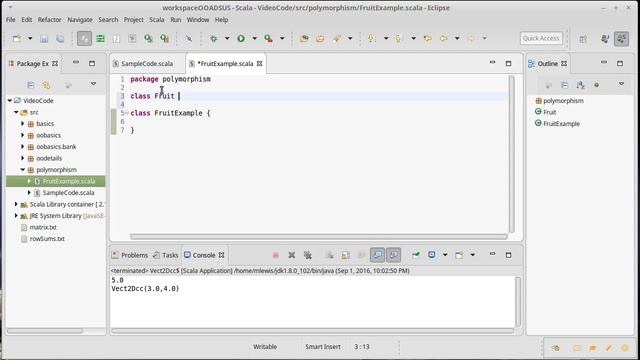The height and width of the screenshot is (360, 640).
Task: Toggle Show Console on Standard Out
Action: (377, 255)
